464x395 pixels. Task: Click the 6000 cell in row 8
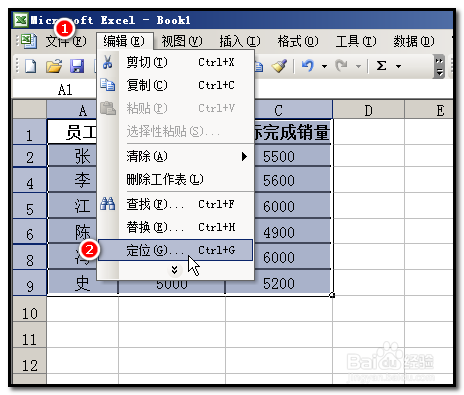pos(293,257)
